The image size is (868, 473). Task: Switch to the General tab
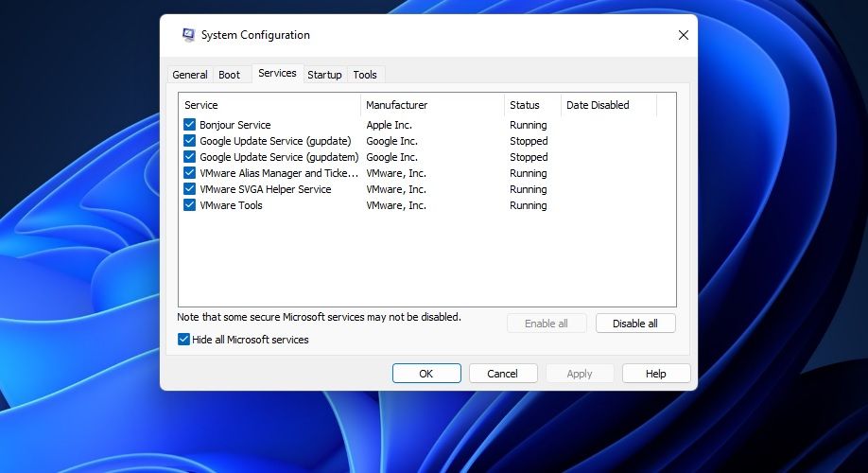[x=190, y=75]
